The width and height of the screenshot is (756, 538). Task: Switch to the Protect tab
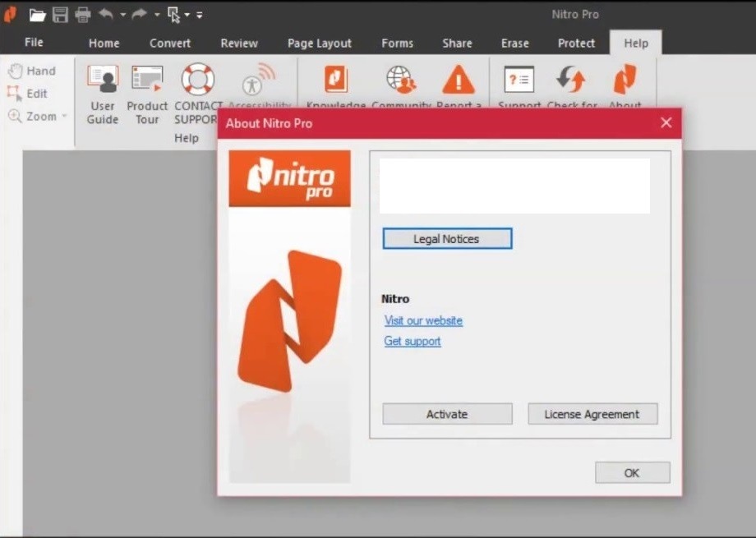tap(576, 43)
